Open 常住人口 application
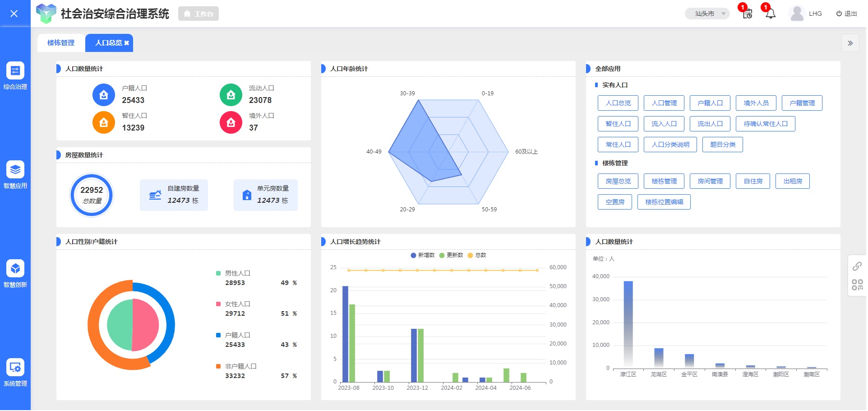Screen dimensions: 868x411 (618, 145)
